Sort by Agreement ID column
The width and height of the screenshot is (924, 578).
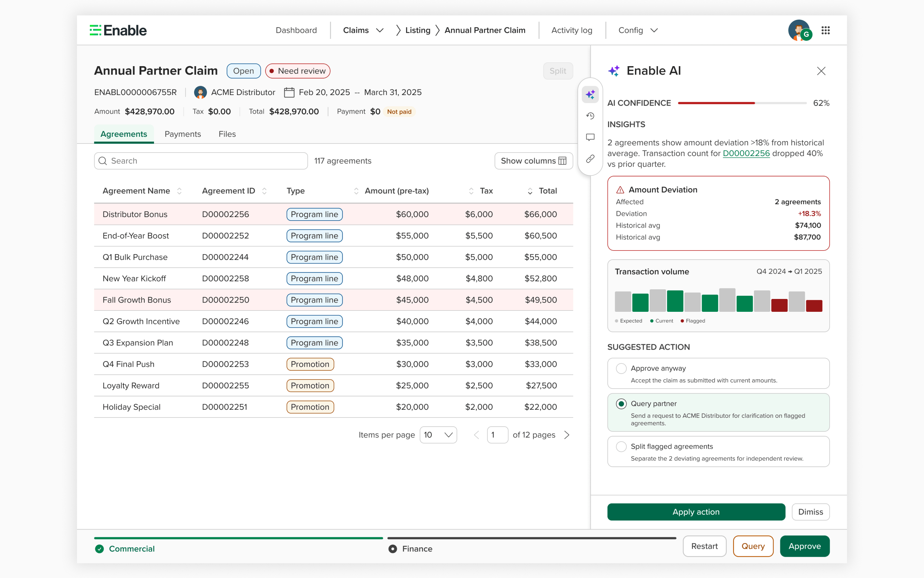pyautogui.click(x=264, y=191)
